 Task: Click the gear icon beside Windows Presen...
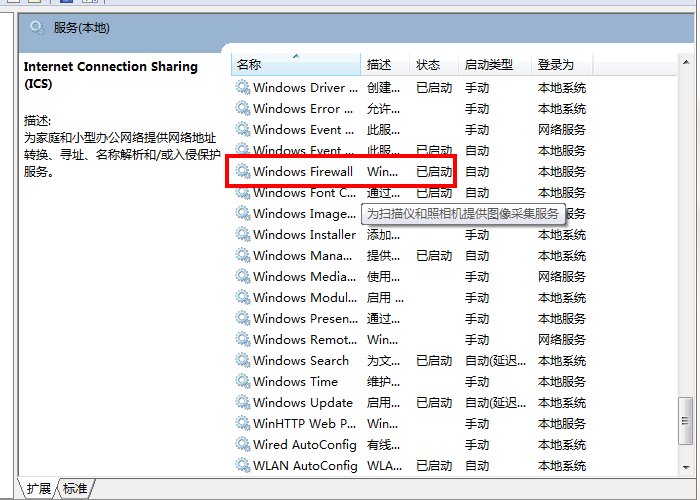tap(242, 318)
